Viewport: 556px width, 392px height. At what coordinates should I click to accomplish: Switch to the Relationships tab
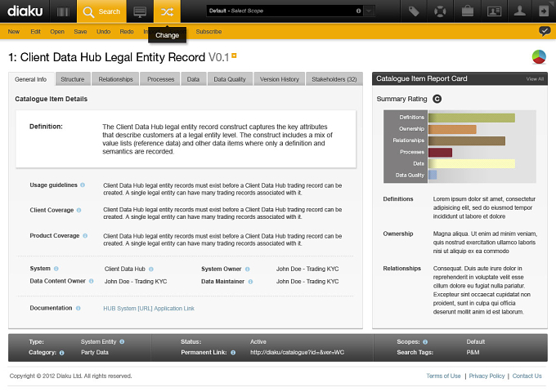[115, 79]
